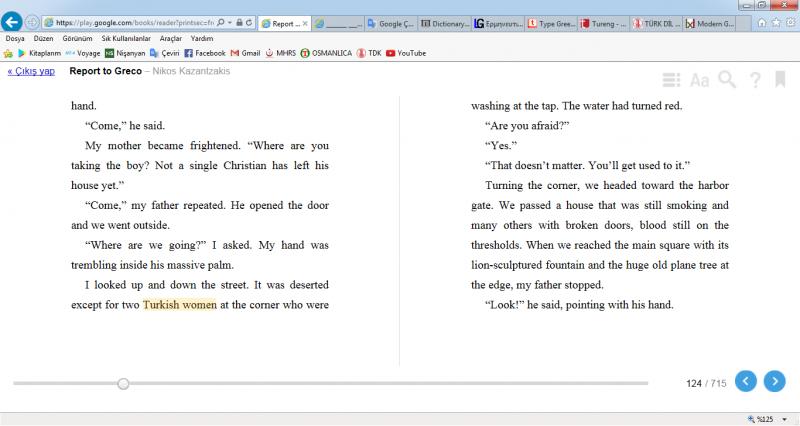Open the Çeviri bookmark
The height and width of the screenshot is (426, 800).
point(165,53)
